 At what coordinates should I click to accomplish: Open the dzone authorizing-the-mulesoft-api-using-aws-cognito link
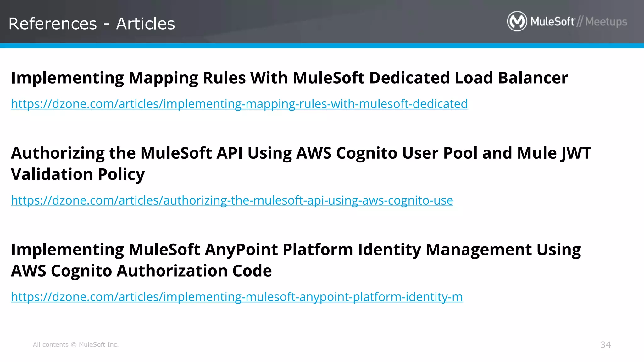[232, 200]
